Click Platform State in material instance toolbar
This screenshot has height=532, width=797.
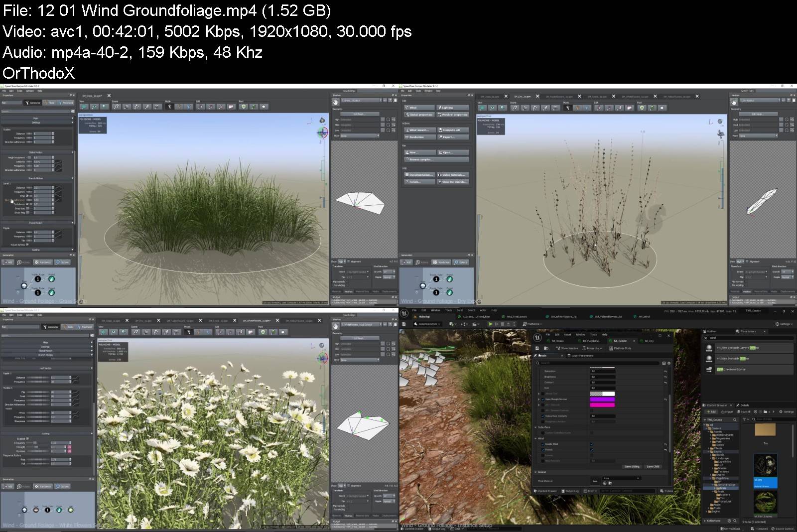(x=620, y=348)
